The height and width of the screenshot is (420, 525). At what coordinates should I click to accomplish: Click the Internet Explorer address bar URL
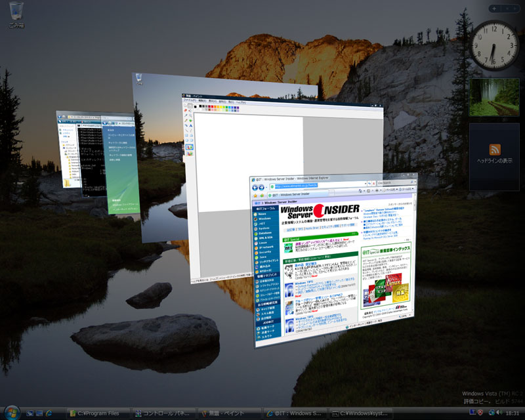click(297, 186)
